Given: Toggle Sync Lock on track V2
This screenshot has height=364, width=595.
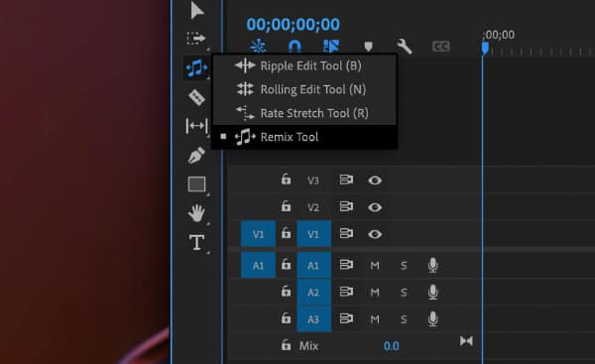Looking at the screenshot, I should coord(346,206).
